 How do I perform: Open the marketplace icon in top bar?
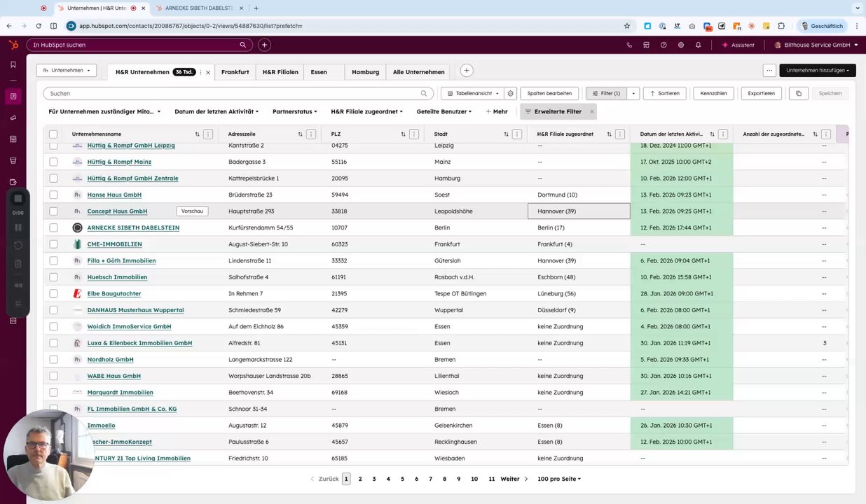[646, 45]
